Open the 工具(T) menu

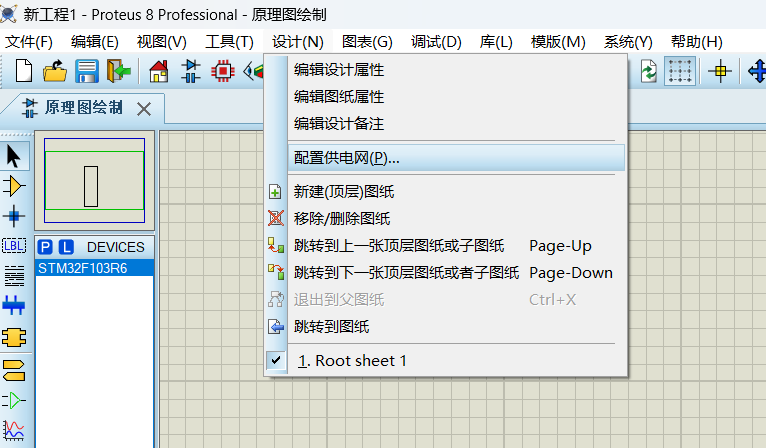click(x=229, y=42)
